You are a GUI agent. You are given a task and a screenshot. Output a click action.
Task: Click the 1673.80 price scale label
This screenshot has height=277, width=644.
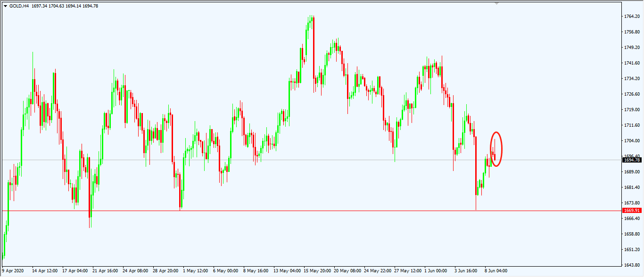click(632, 203)
